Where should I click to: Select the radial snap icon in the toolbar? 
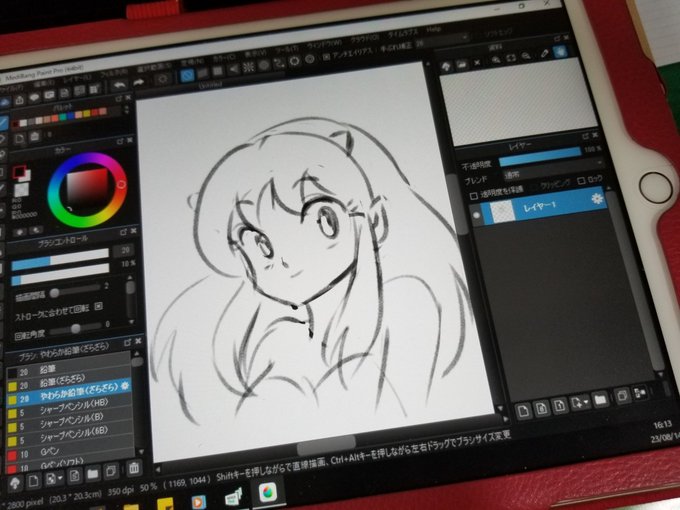(249, 67)
